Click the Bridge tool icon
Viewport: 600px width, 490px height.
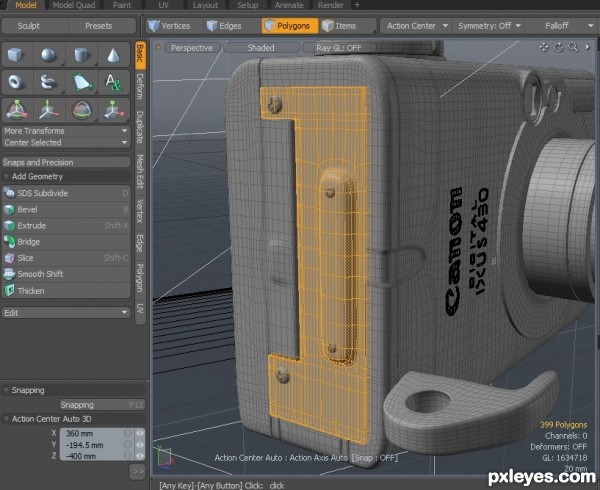(9, 242)
